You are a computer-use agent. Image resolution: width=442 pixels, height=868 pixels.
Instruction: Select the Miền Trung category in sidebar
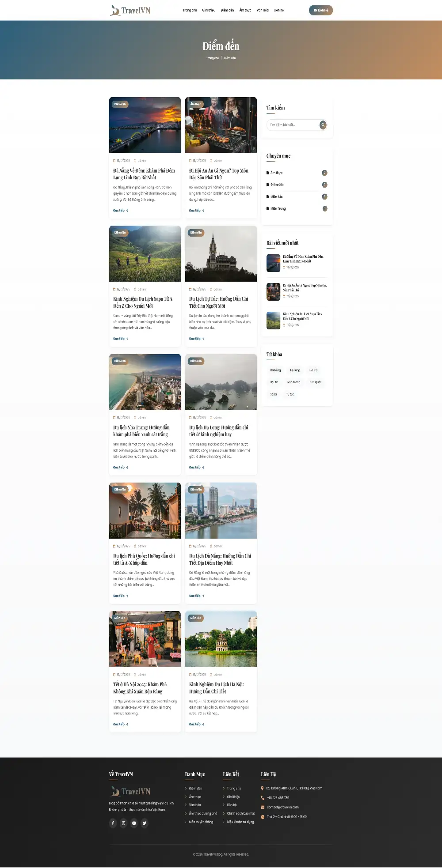(x=278, y=208)
